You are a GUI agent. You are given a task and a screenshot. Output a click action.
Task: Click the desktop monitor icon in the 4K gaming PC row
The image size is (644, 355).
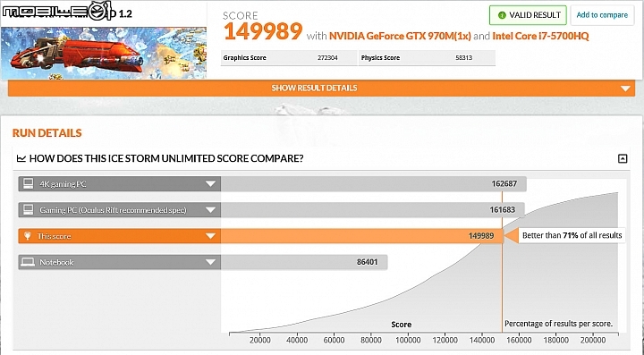click(x=29, y=184)
